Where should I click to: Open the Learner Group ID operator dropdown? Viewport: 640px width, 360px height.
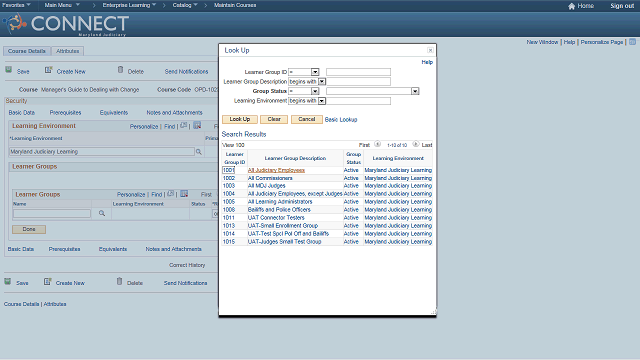click(x=315, y=72)
